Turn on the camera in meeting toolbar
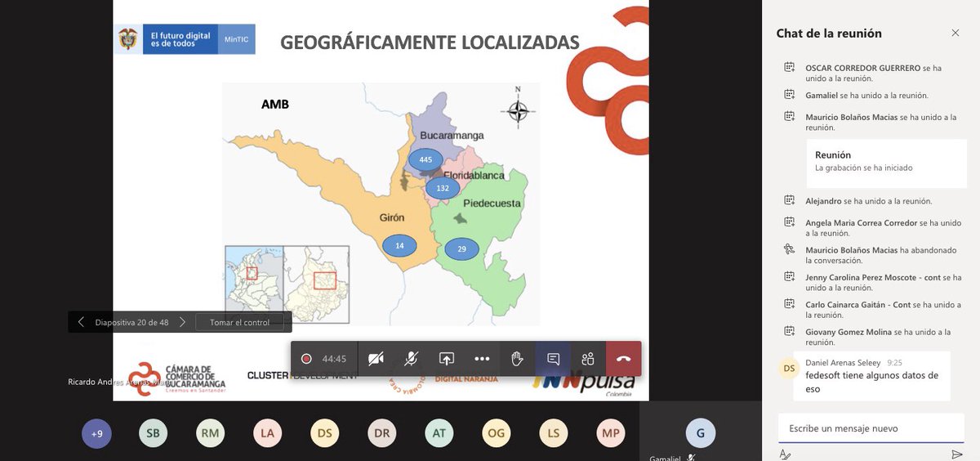The image size is (980, 461). [376, 359]
